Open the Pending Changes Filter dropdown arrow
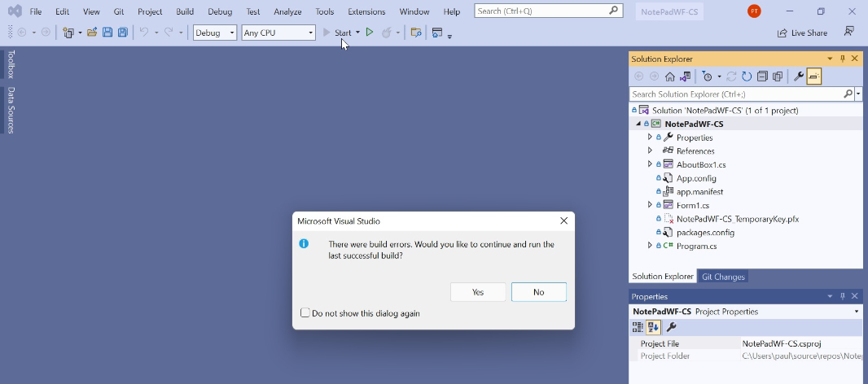 coord(719,77)
